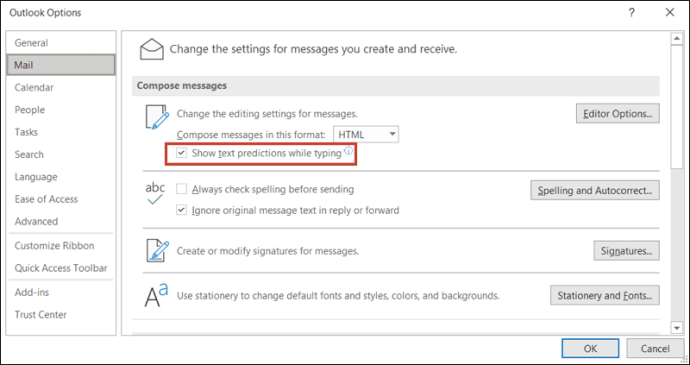Enable Always check spelling before sending
This screenshot has height=365, width=690.
(181, 189)
